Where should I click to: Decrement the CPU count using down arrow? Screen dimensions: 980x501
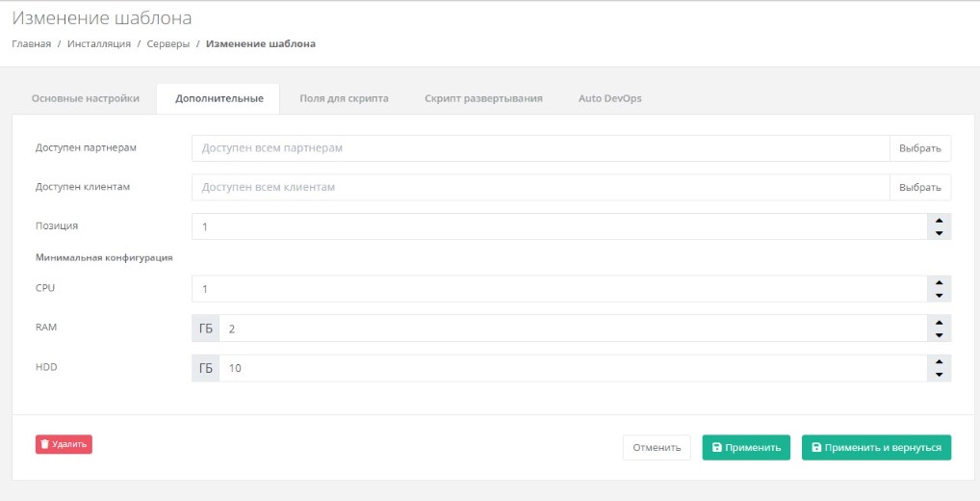939,296
